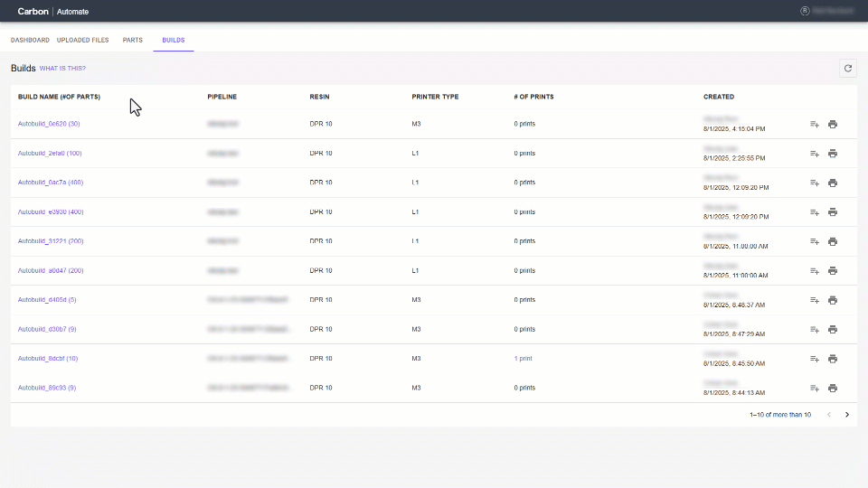Screen dimensions: 868x488
Task: Click the 'Created' column header
Action: (x=719, y=97)
